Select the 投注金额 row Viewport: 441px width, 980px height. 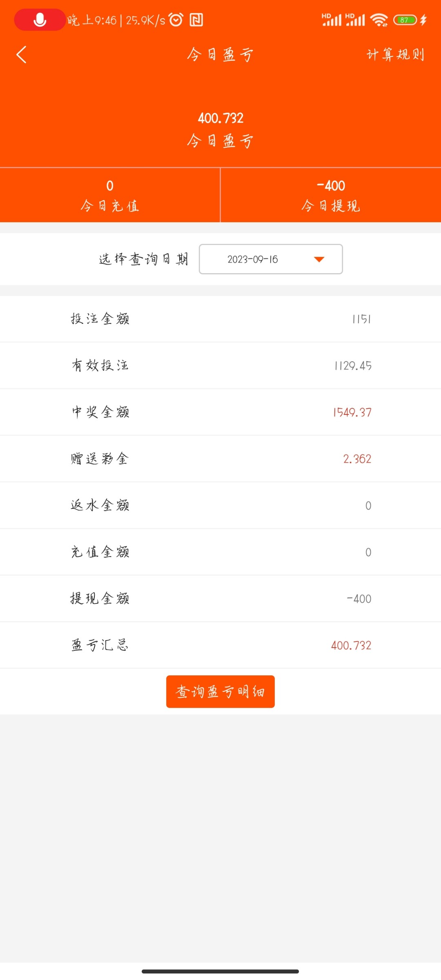pyautogui.click(x=220, y=319)
